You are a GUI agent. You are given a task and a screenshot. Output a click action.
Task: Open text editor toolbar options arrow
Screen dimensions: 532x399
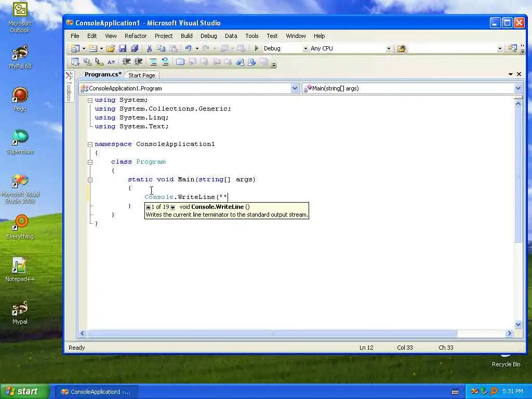(x=274, y=65)
